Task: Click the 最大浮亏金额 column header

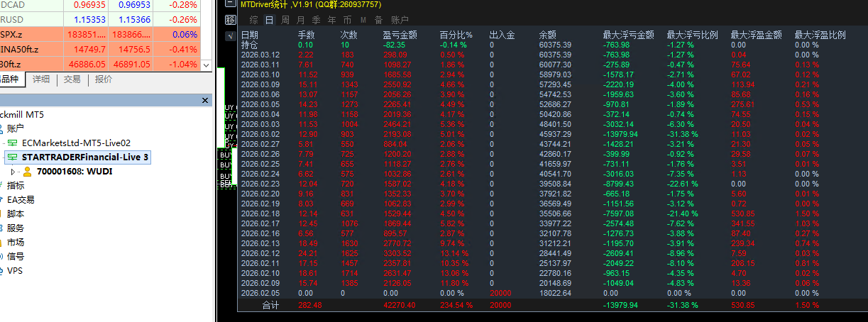Action: point(629,35)
